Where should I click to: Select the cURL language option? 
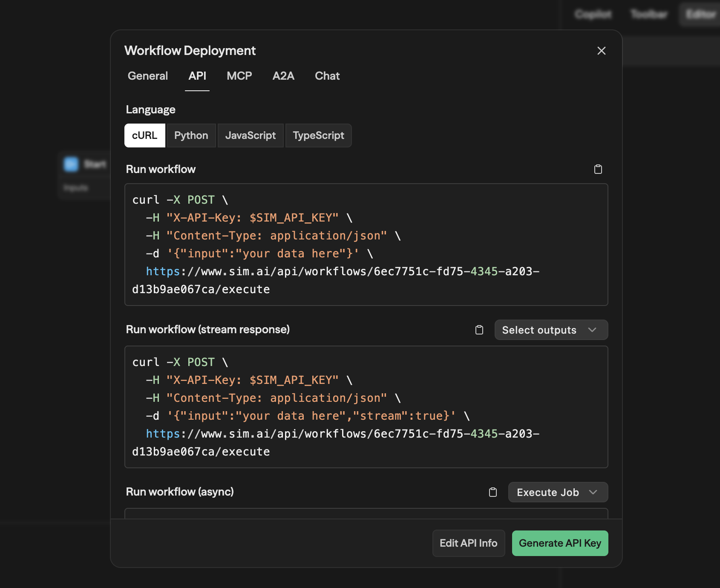(144, 135)
